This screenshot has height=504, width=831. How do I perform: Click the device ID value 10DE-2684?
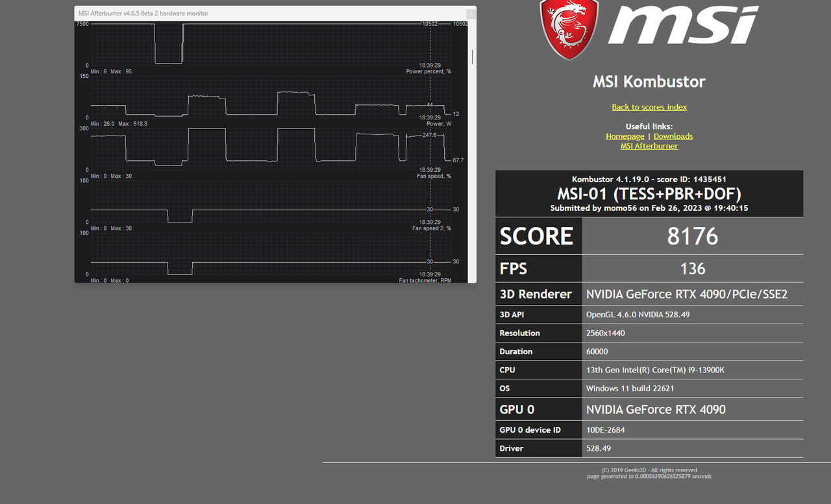pyautogui.click(x=605, y=429)
